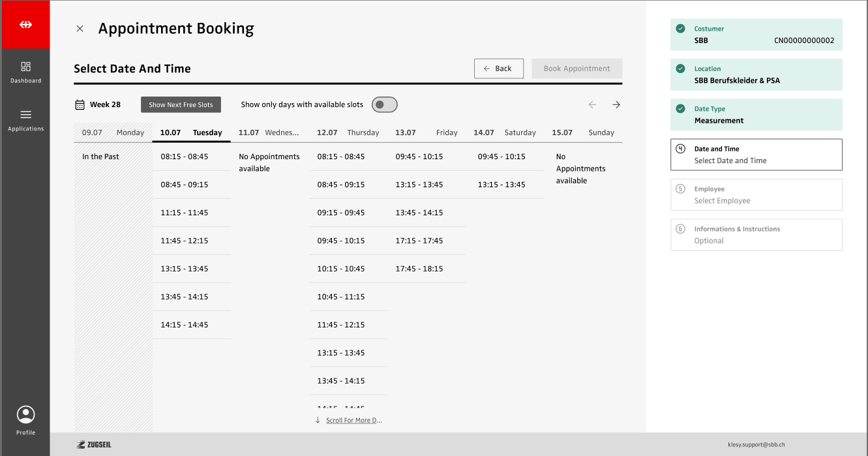The height and width of the screenshot is (456, 868).
Task: Pick Friday 17:45 - 18:15 time slot
Action: point(419,269)
